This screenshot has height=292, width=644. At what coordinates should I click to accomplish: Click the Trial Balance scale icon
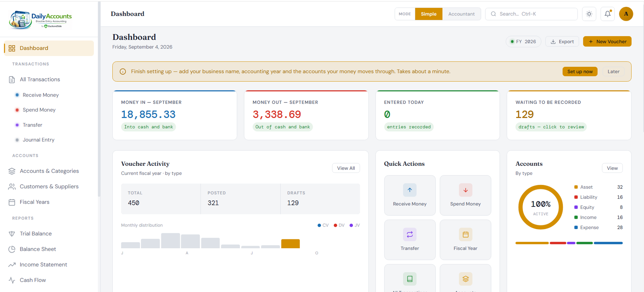click(12, 234)
